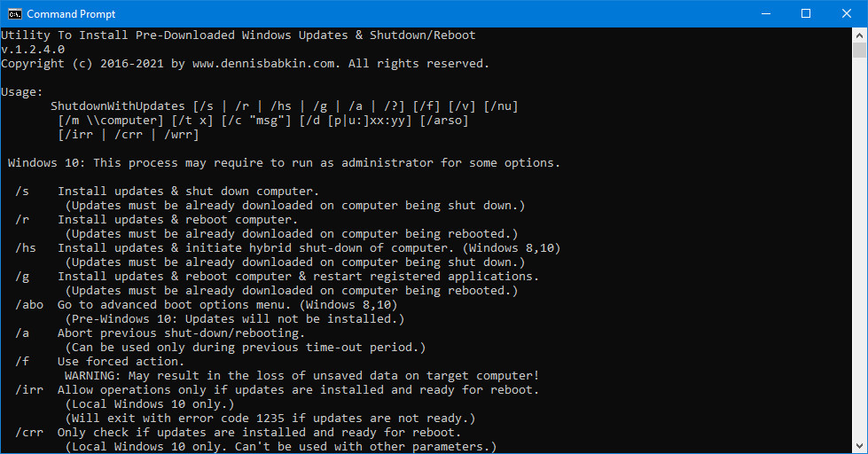Click the /g switch in the options list
Viewport: 868px width, 454px height.
(22, 277)
